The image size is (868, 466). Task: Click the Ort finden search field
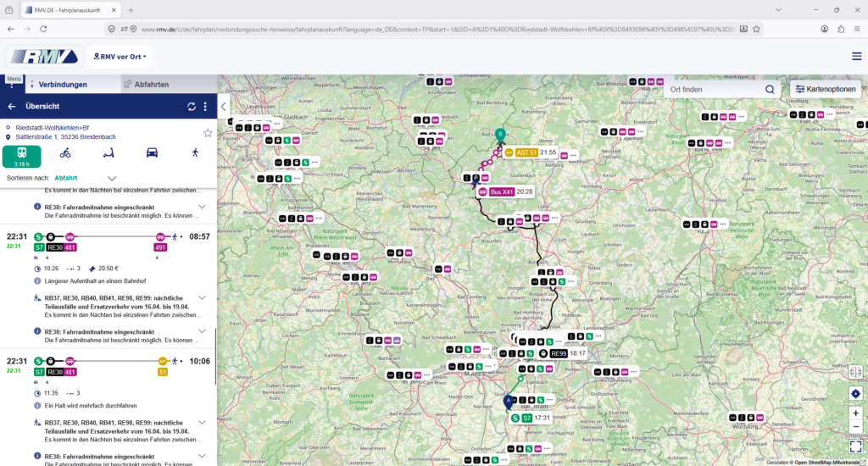pyautogui.click(x=714, y=89)
